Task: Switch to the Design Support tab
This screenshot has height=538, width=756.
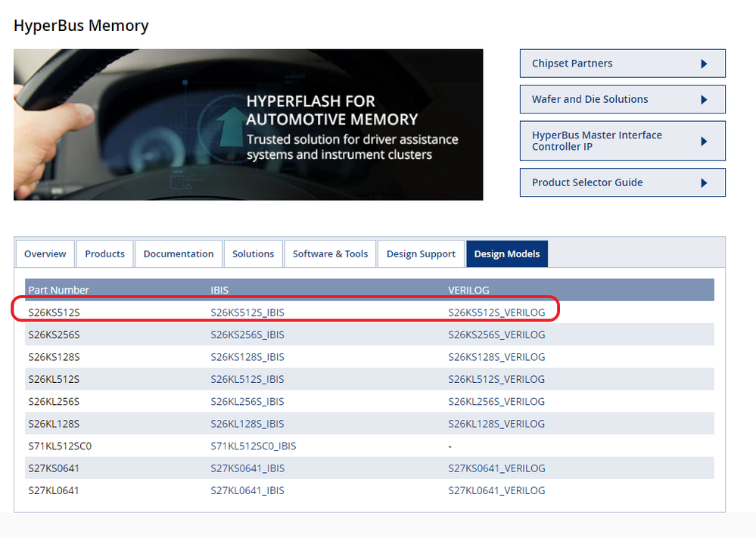Action: click(421, 253)
